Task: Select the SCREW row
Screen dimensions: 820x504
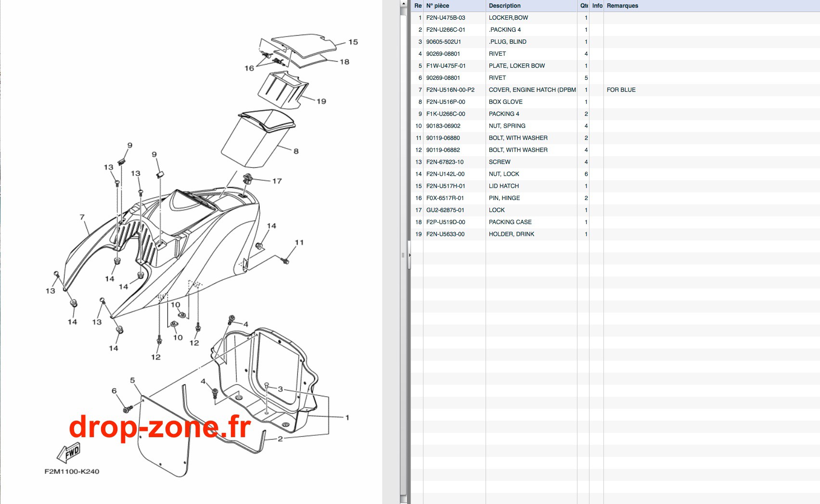Action: point(615,162)
